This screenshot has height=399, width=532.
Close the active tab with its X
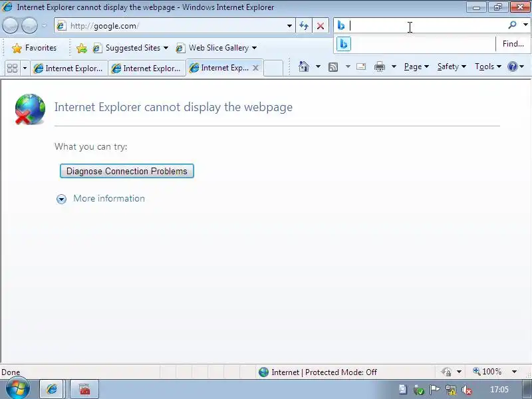256,68
